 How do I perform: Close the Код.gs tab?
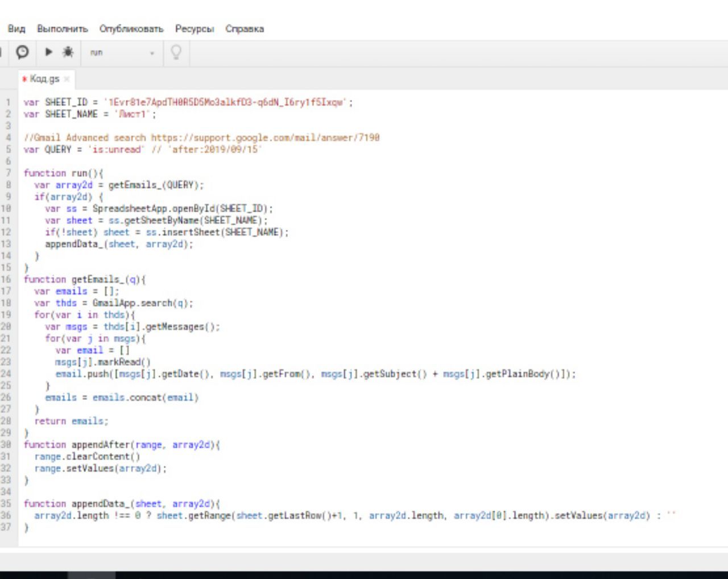pos(67,79)
